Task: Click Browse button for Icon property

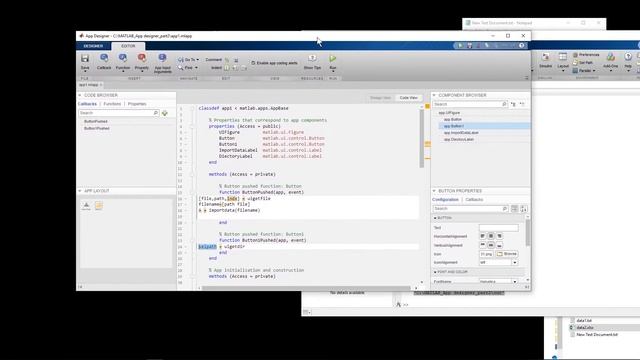Action: tap(507, 254)
